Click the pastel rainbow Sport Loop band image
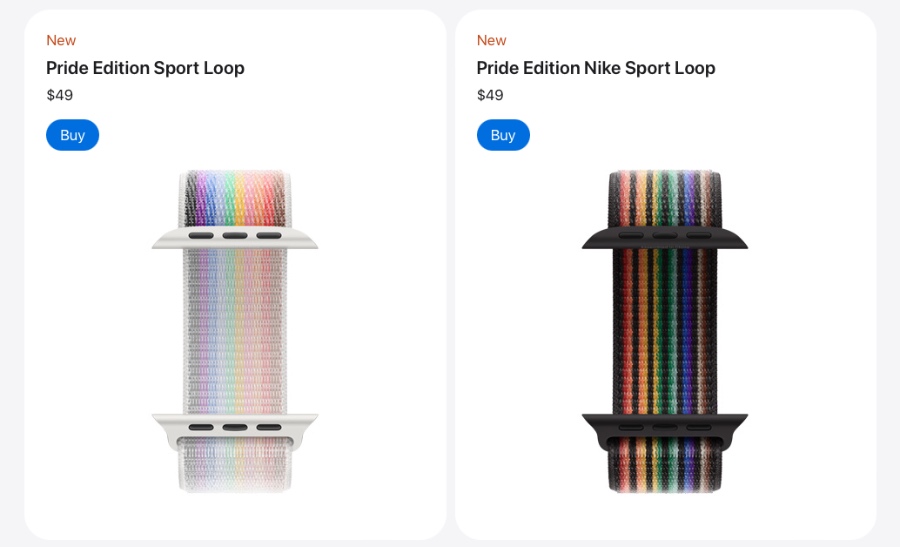The height and width of the screenshot is (547, 900). click(x=235, y=331)
